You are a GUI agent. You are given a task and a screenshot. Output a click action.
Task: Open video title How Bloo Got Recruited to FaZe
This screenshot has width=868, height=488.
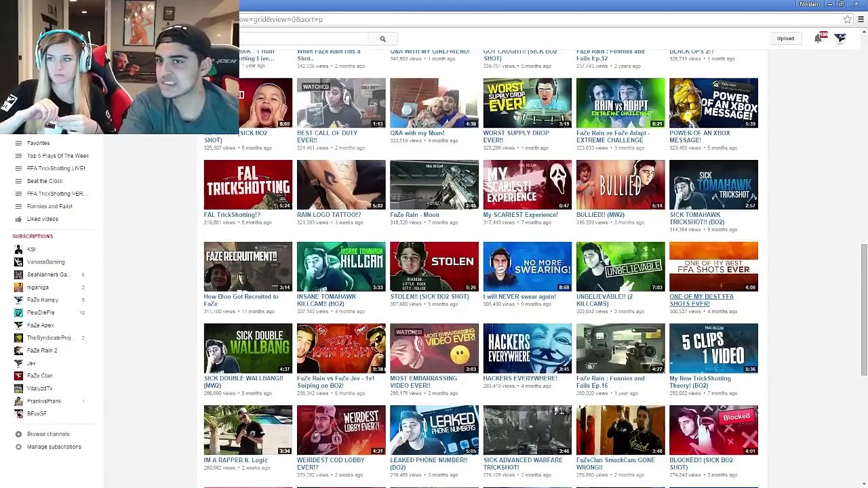pos(241,300)
